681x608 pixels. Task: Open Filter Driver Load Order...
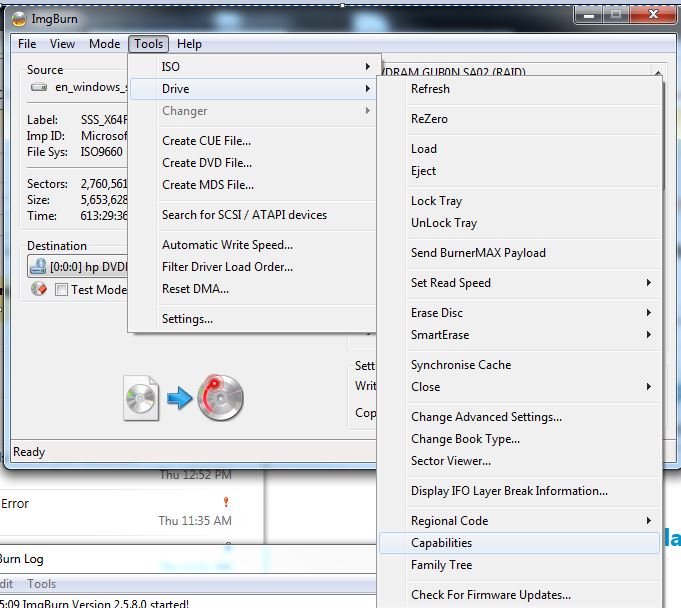tap(253, 267)
